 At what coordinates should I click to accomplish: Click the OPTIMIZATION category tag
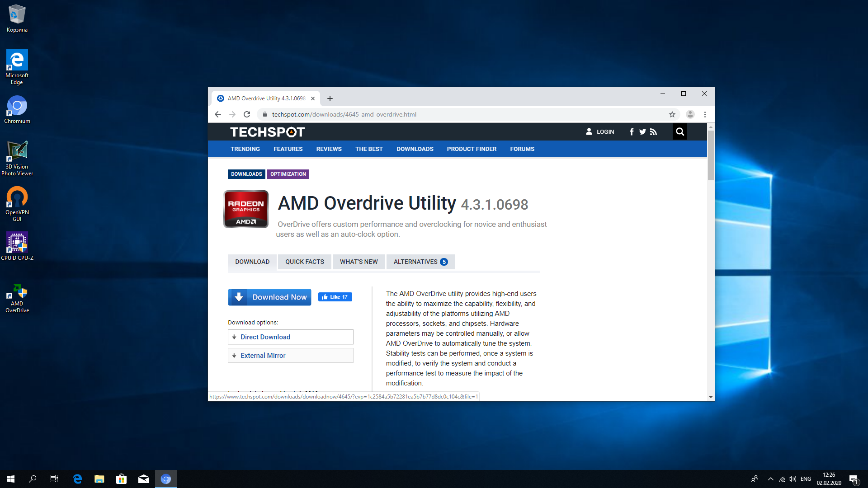click(x=288, y=174)
